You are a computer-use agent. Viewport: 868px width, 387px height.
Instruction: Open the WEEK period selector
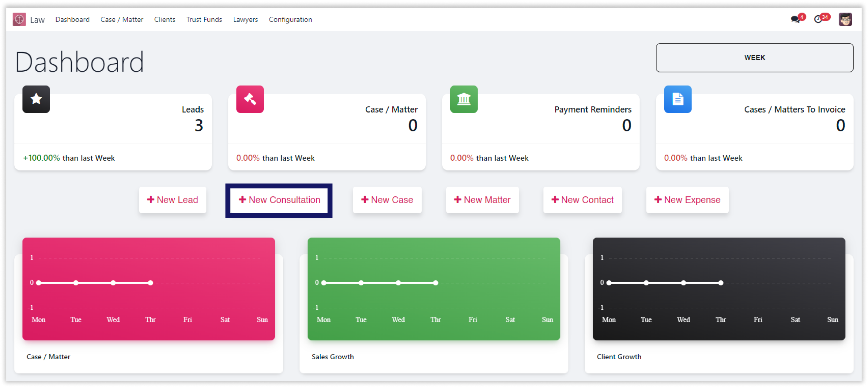754,58
